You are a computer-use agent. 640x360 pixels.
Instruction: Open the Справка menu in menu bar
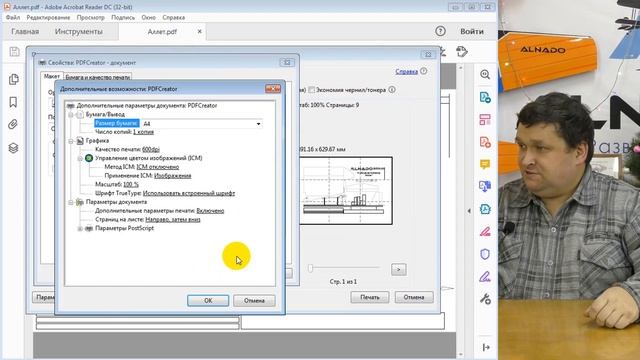(x=173, y=18)
